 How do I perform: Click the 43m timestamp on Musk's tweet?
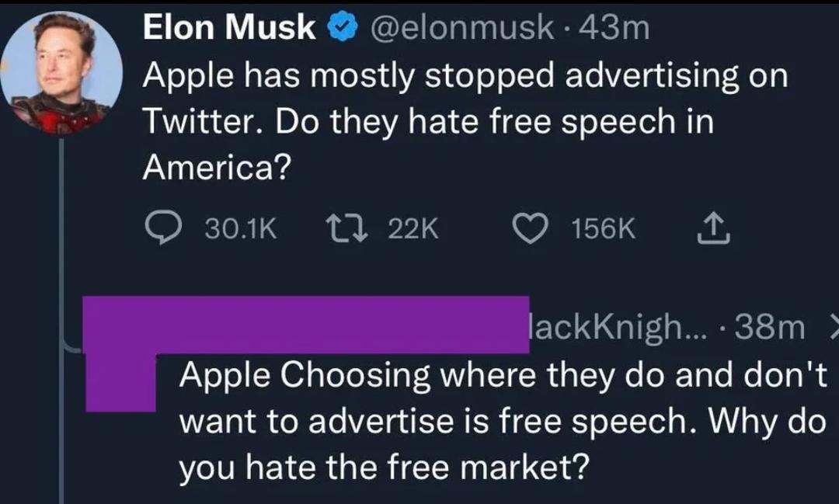pyautogui.click(x=615, y=26)
